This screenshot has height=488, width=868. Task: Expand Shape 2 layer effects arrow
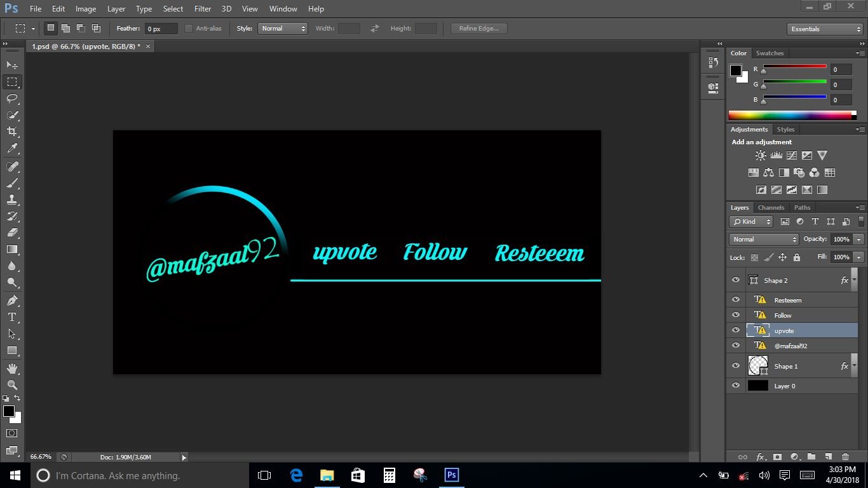[x=854, y=280]
